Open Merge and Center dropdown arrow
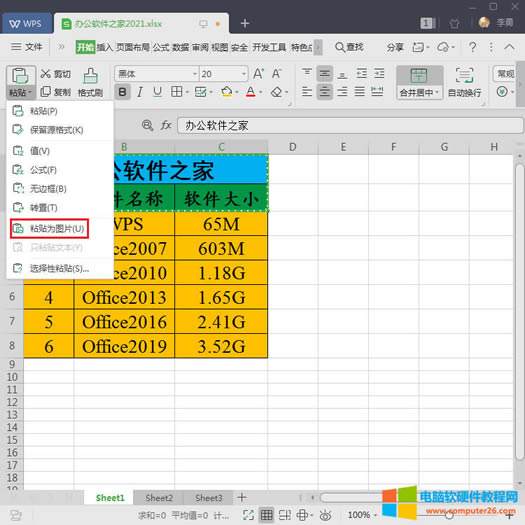This screenshot has height=525, width=525. pyautogui.click(x=437, y=92)
